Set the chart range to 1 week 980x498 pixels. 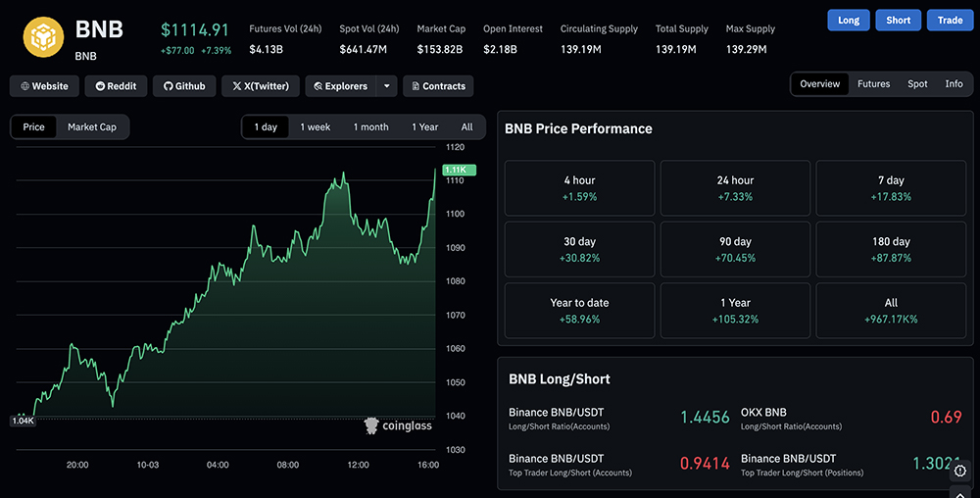[x=316, y=127]
